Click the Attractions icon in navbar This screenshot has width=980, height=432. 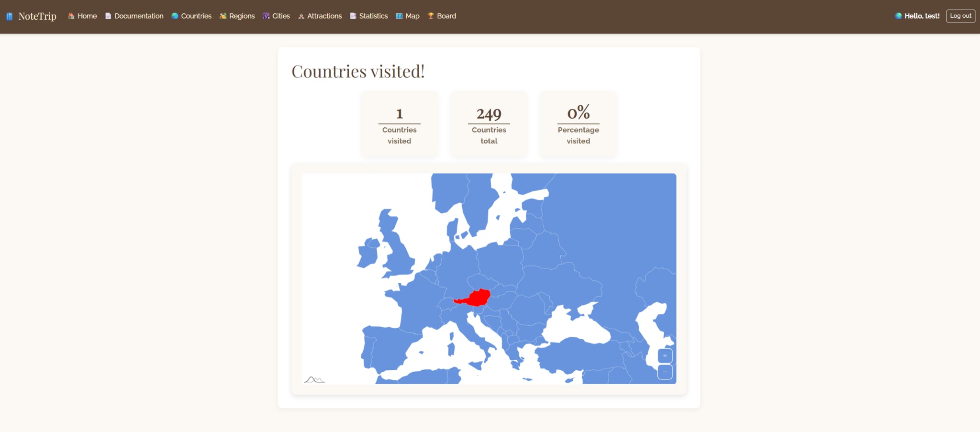301,16
